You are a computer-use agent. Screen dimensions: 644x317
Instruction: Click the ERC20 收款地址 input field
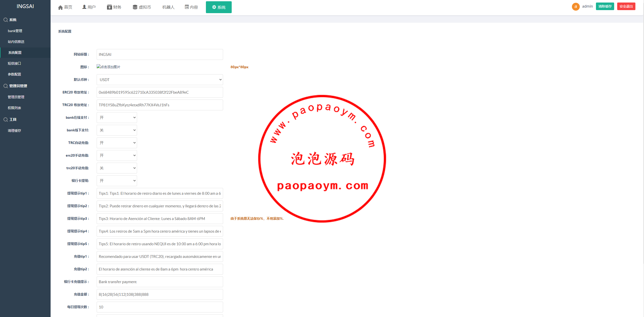point(160,92)
